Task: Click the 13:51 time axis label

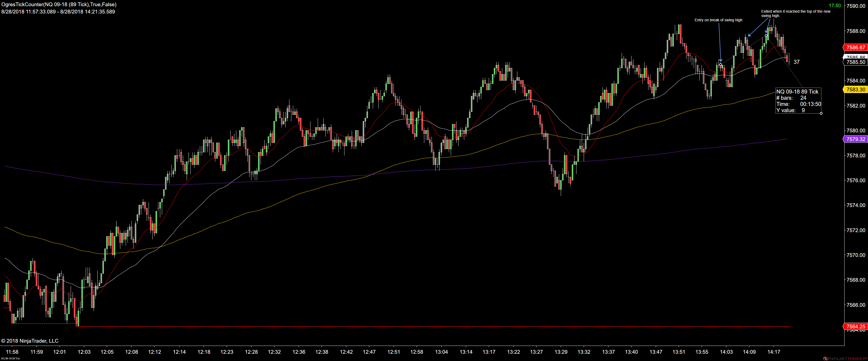Action: click(679, 352)
